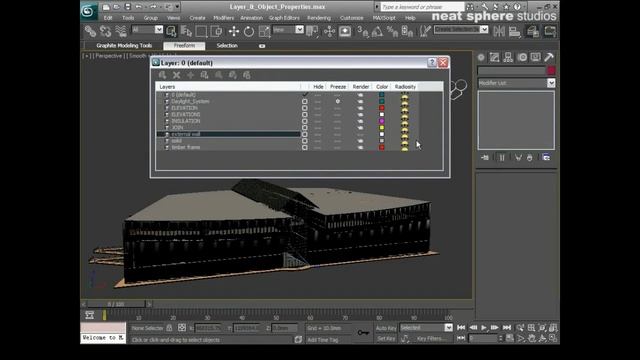This screenshot has width=640, height=360.
Task: Open the Utilities hammer panel tab
Action: coord(549,58)
